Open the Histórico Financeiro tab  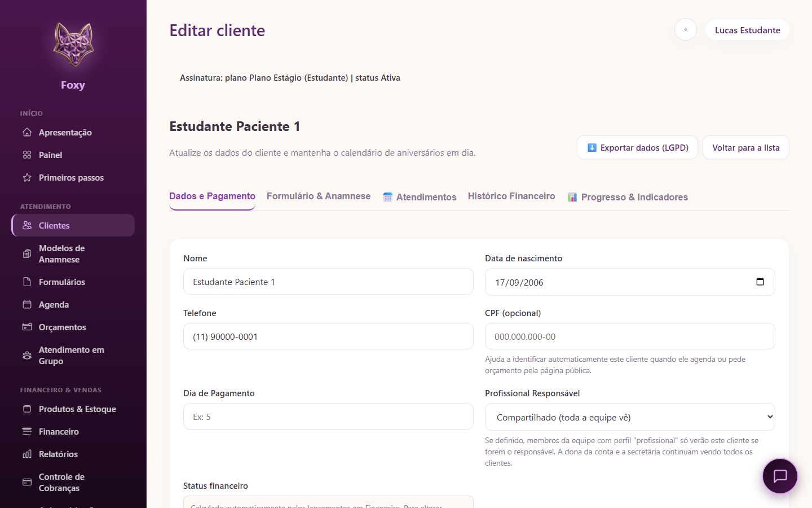click(x=511, y=196)
